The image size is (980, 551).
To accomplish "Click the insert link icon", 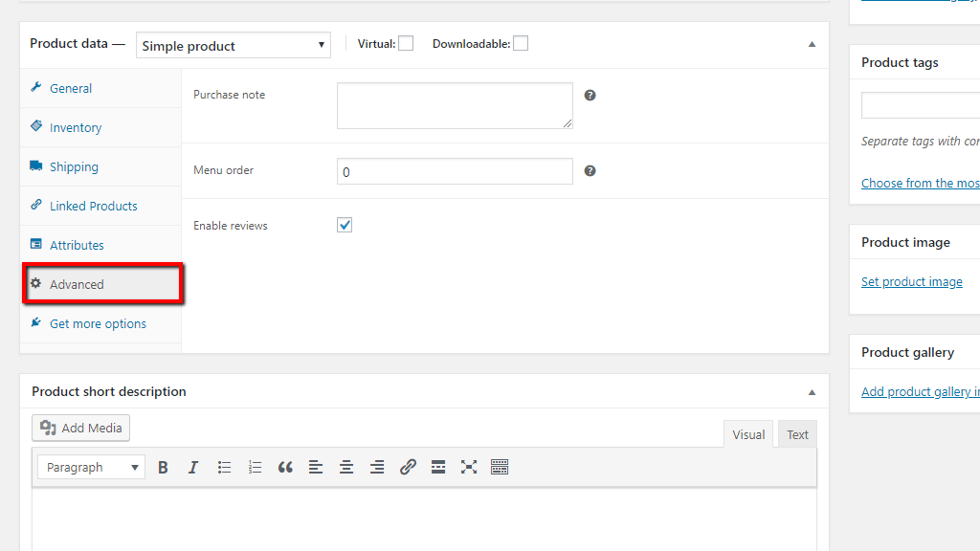I will [x=408, y=467].
